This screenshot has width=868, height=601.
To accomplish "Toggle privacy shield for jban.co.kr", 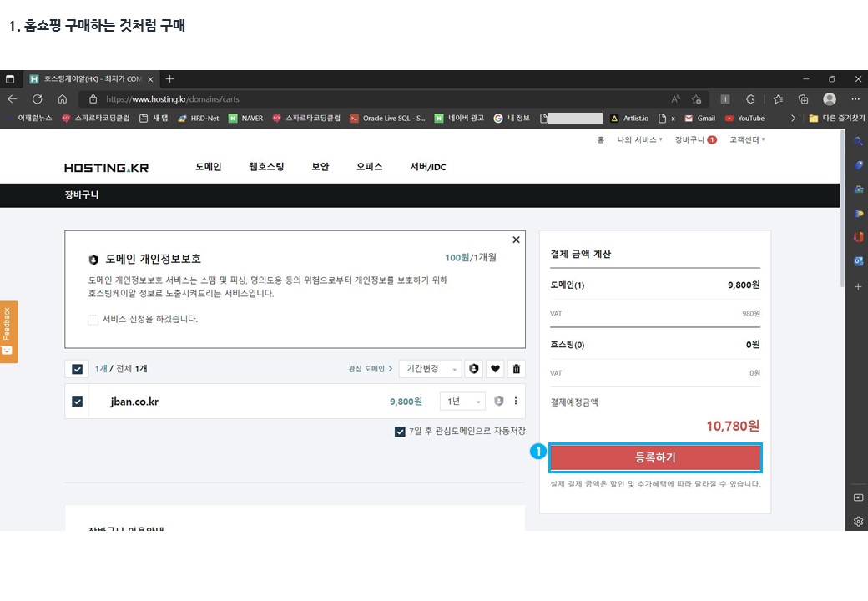I will 499,402.
